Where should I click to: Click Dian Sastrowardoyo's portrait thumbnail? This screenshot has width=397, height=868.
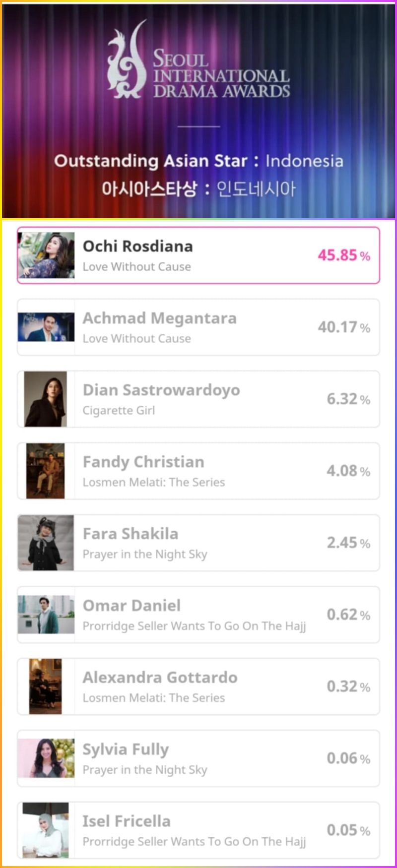click(46, 399)
